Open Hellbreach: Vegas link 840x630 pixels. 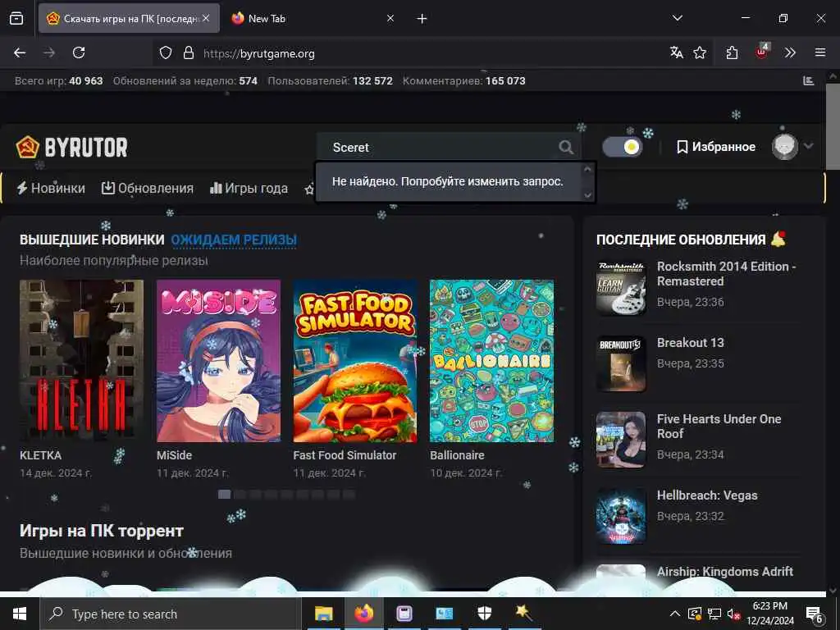[707, 495]
